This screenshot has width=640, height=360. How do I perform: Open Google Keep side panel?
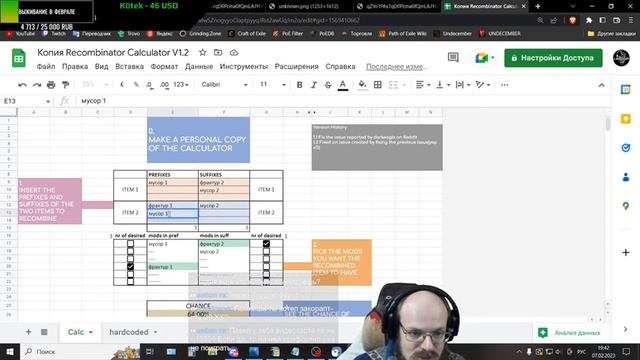click(x=625, y=119)
